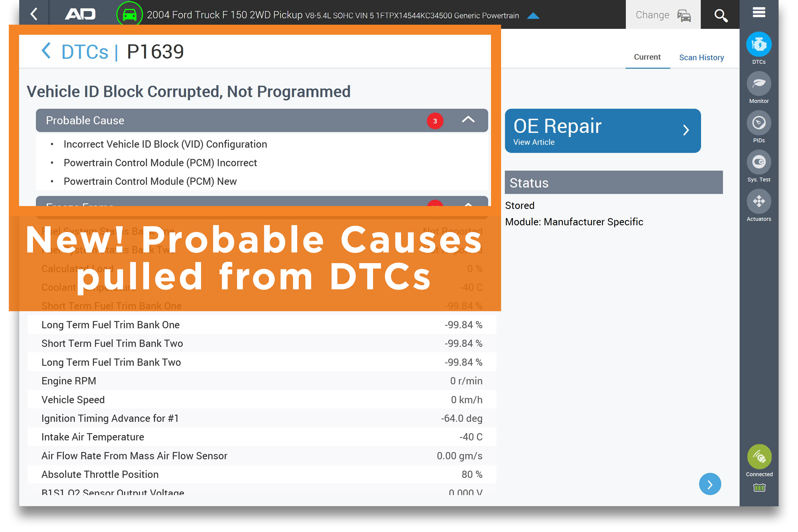Tap the navigate-forward arrow button

pos(711,484)
